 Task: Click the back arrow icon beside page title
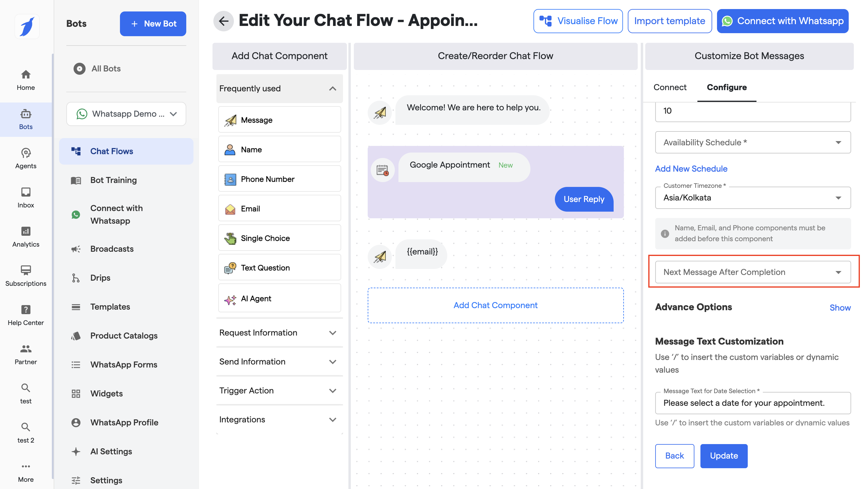(x=223, y=21)
